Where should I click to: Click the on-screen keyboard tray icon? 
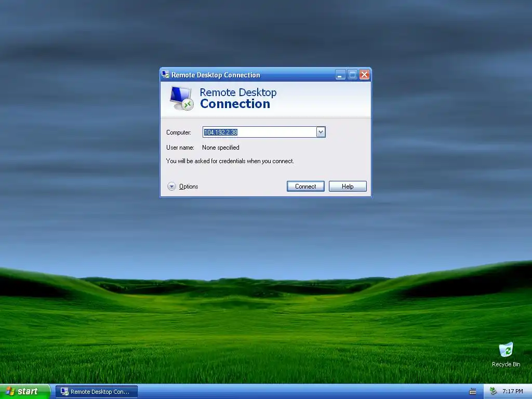pyautogui.click(x=472, y=392)
